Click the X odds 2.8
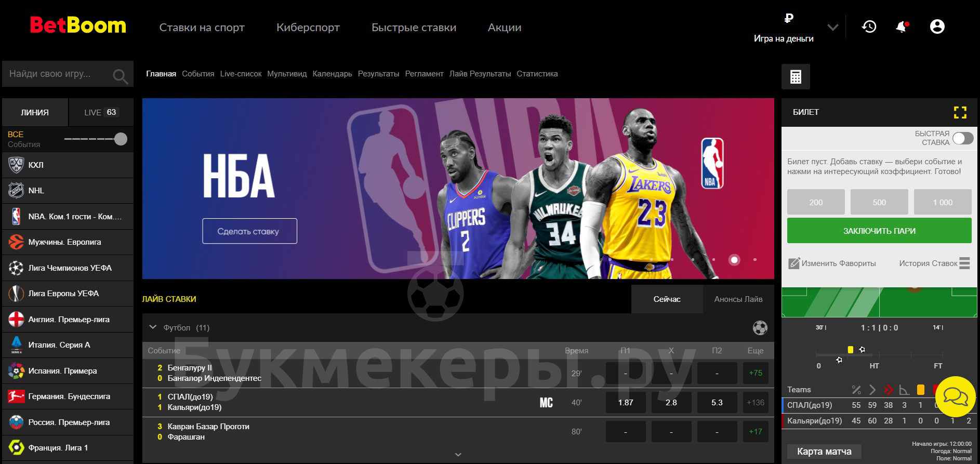 pyautogui.click(x=671, y=403)
